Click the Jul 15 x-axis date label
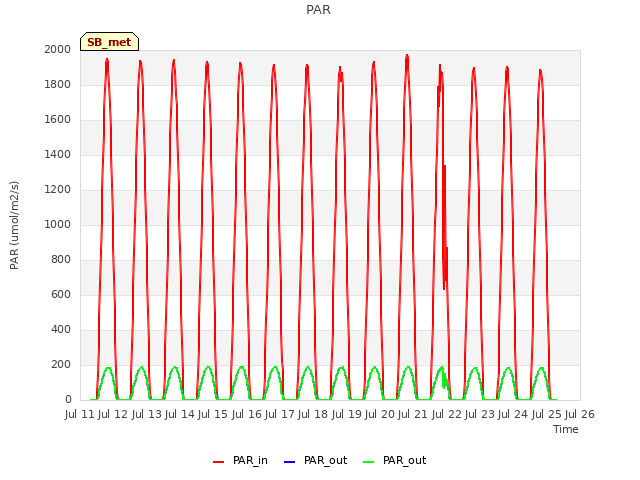This screenshot has width=640, height=480. tap(213, 414)
